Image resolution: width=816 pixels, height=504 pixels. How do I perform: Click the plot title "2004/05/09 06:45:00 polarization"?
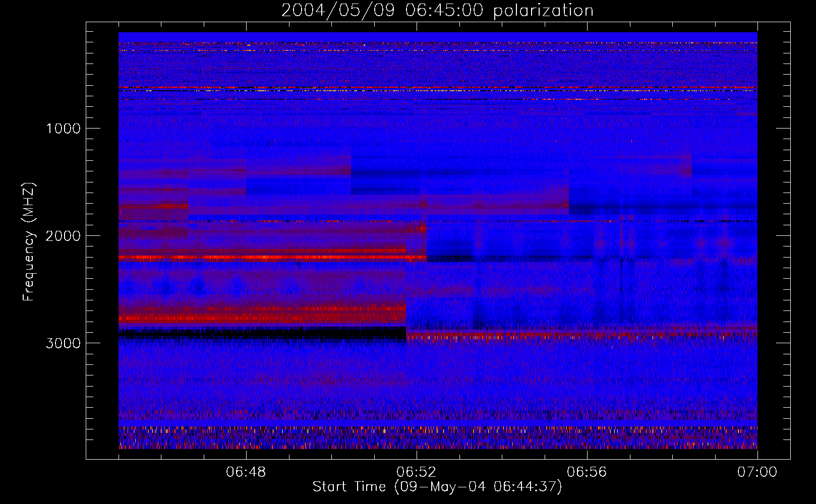click(437, 10)
